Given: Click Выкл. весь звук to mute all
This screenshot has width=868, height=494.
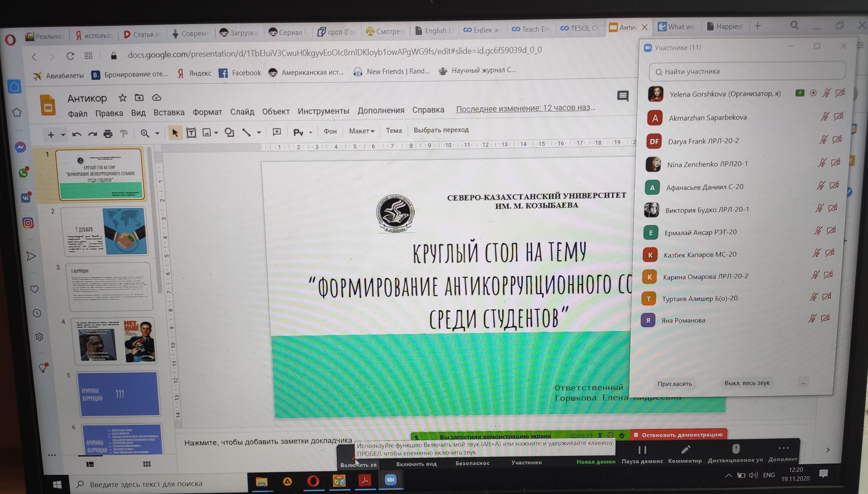Looking at the screenshot, I should click(747, 383).
